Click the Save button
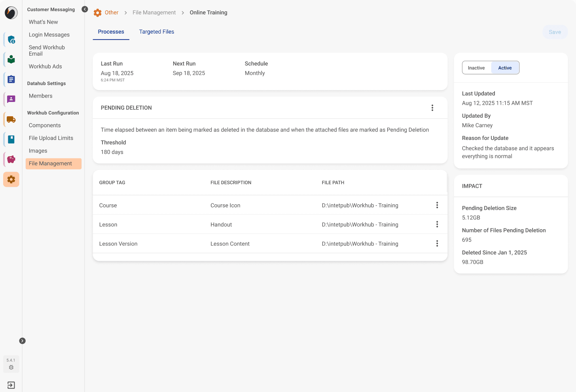This screenshot has width=576, height=392. coord(555,32)
